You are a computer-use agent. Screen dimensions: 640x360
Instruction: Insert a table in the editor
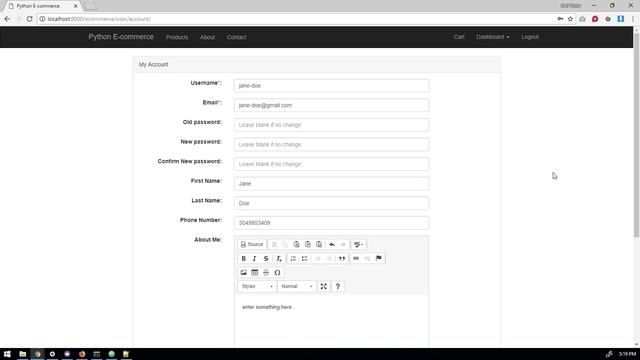(x=255, y=272)
